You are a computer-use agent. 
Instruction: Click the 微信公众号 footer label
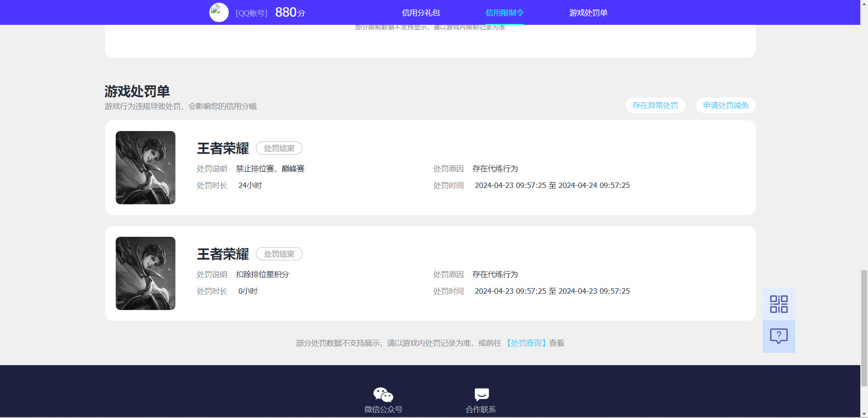tap(383, 409)
